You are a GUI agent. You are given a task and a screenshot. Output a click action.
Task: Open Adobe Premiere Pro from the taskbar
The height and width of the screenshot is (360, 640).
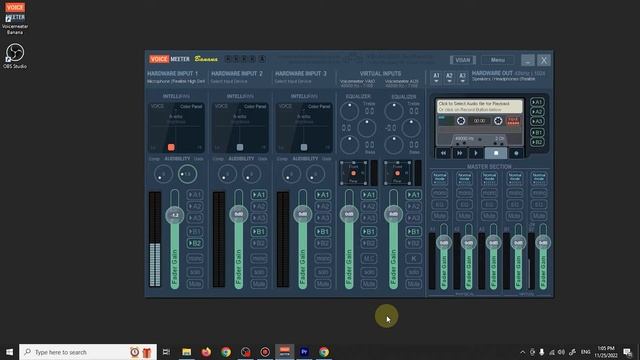[304, 352]
